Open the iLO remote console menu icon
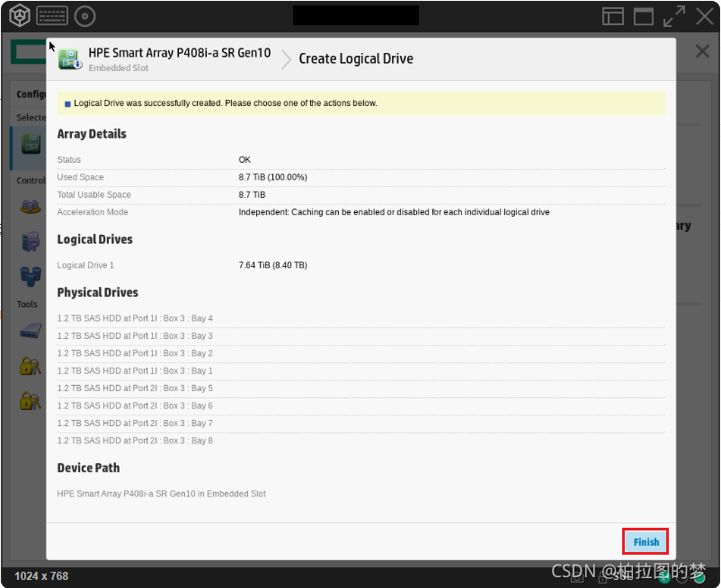The image size is (721, 588). click(x=19, y=16)
